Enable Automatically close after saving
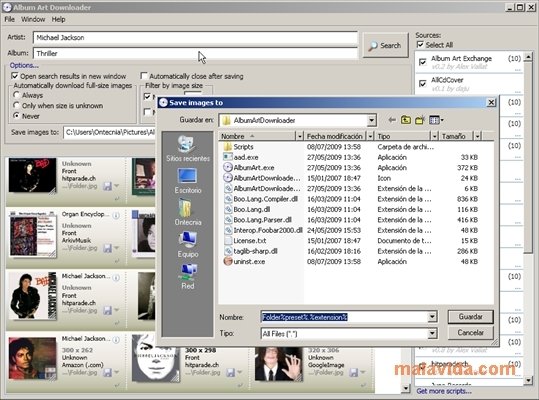539x400 pixels. point(144,76)
